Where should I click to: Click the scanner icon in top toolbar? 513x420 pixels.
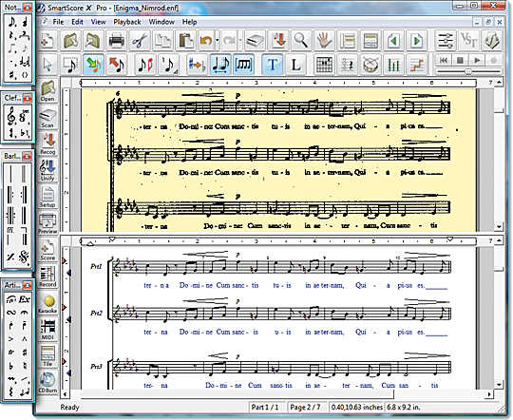256,41
